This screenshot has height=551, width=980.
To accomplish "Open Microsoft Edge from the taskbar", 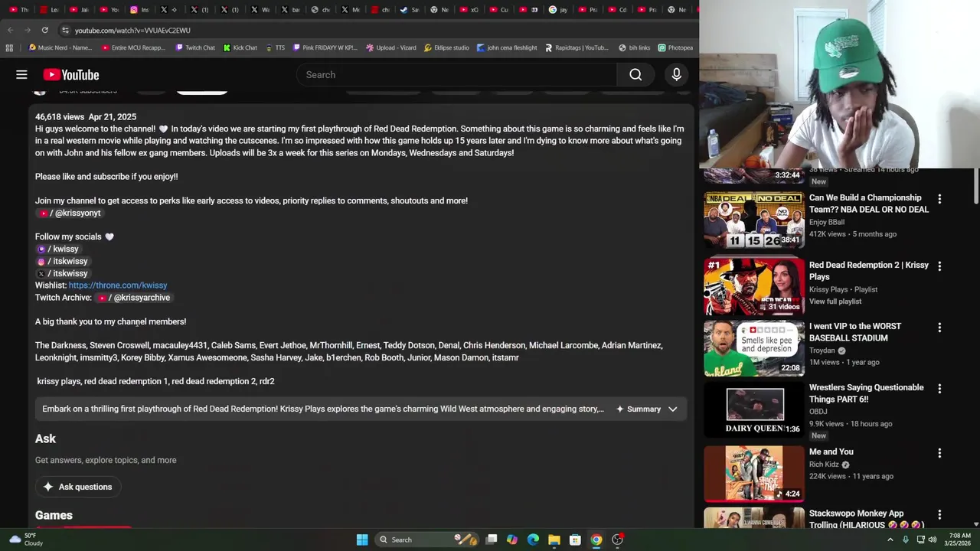I will pos(533,540).
